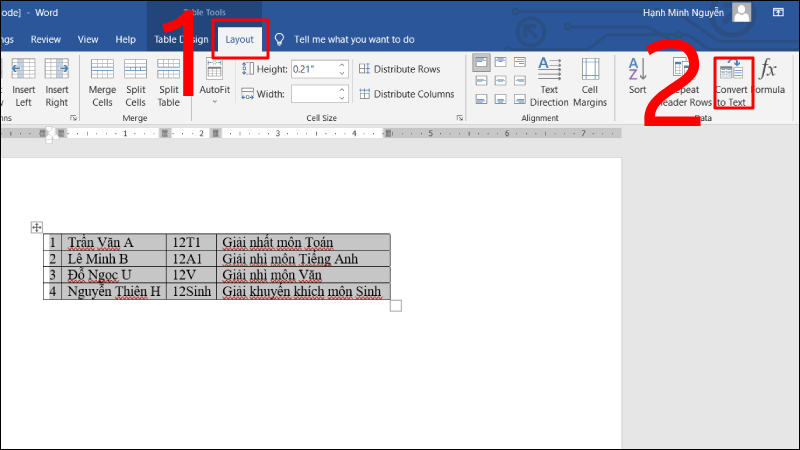Click Split Table button
Screen dimensions: 800x450
(x=168, y=83)
